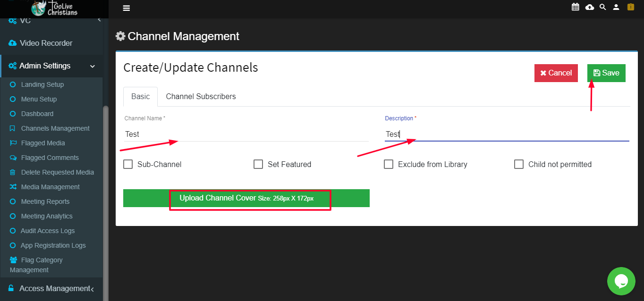The height and width of the screenshot is (301, 644).
Task: Click the red Cancel button
Action: tap(556, 73)
